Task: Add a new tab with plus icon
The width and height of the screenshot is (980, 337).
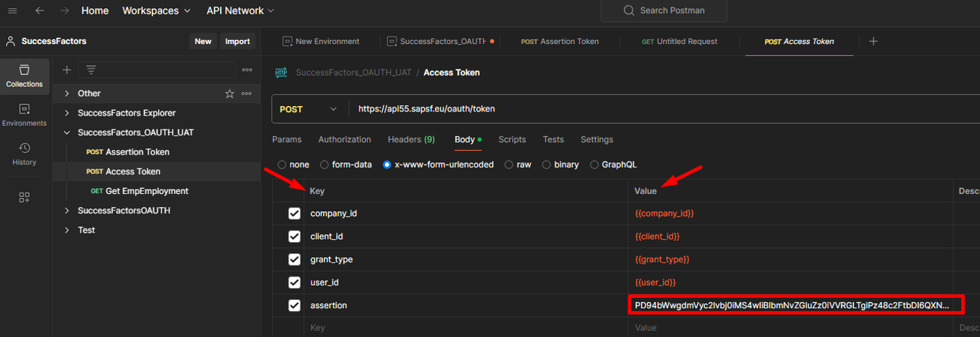Action: point(873,41)
